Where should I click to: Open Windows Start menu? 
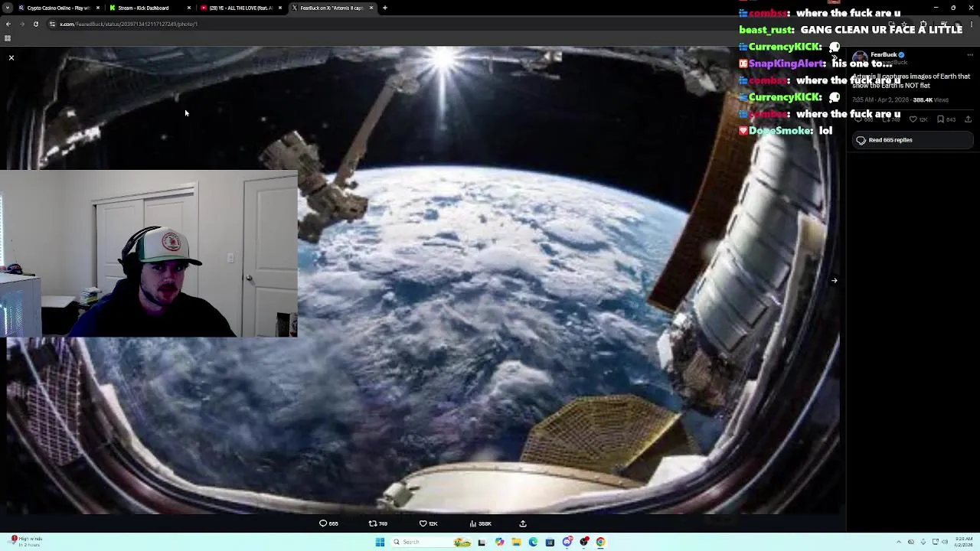380,542
